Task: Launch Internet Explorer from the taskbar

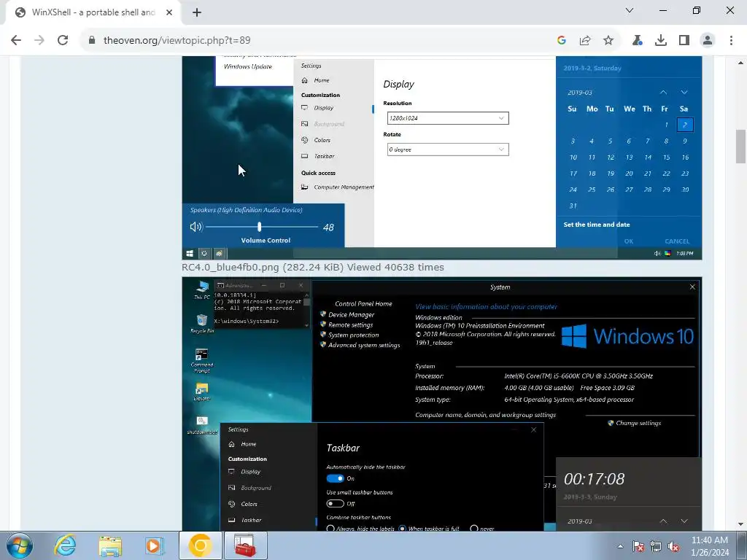Action: coord(65,545)
